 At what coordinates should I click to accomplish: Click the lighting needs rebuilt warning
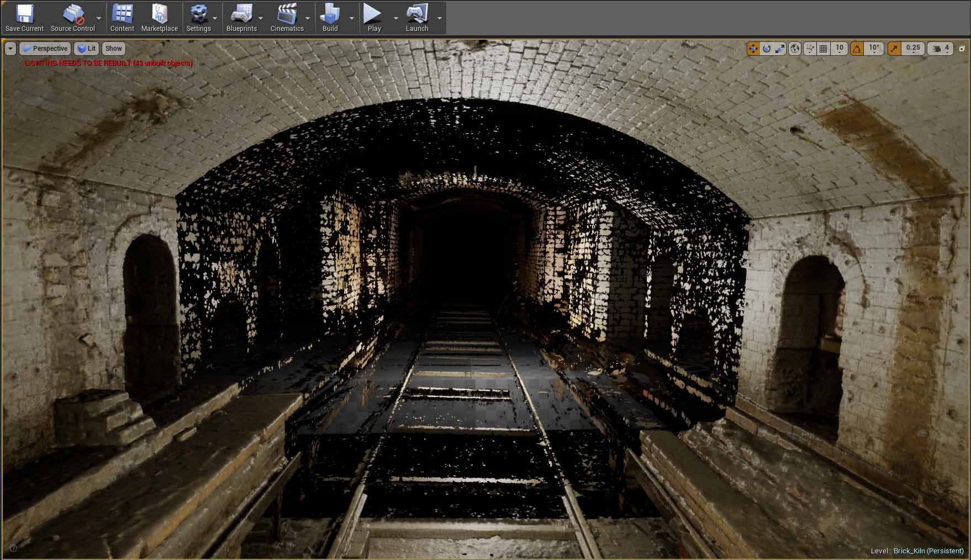pyautogui.click(x=109, y=63)
